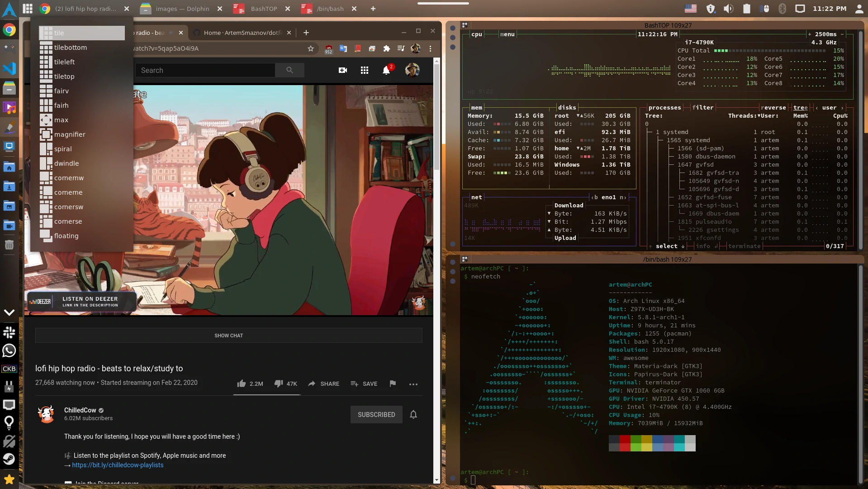Choose the fairv layout

[82, 91]
